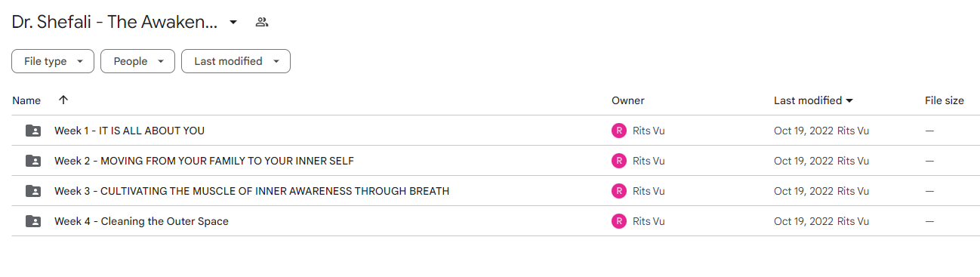Click the File size column header

pos(945,100)
